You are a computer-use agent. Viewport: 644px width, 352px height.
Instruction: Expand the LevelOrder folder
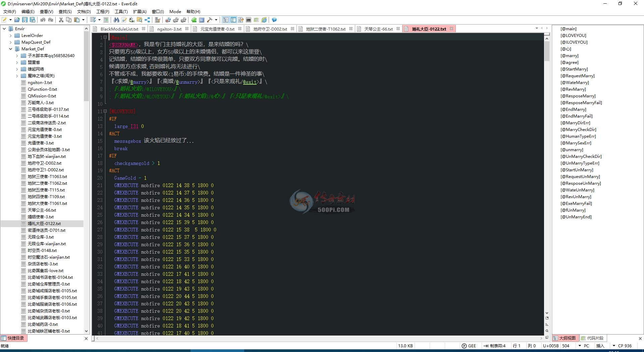(x=10, y=36)
